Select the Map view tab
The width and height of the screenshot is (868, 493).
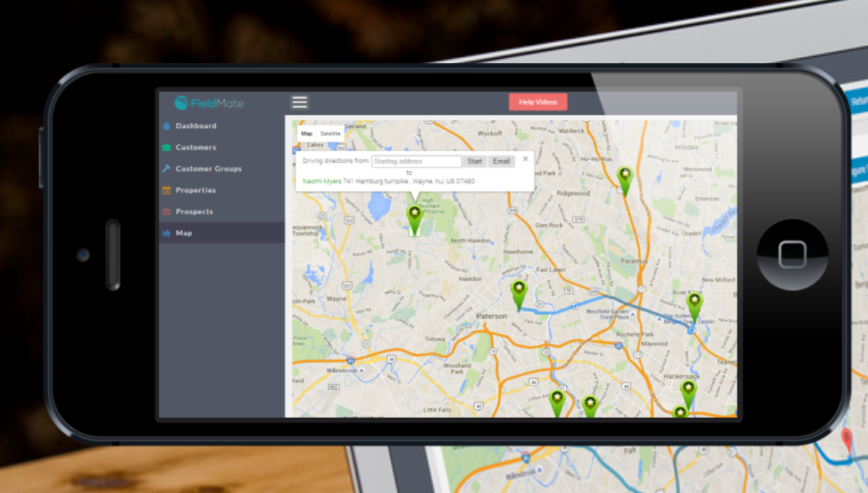tap(306, 133)
